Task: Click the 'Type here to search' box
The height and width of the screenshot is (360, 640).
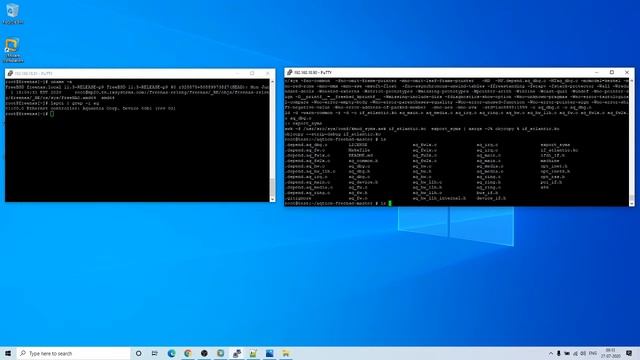Action: point(73,353)
